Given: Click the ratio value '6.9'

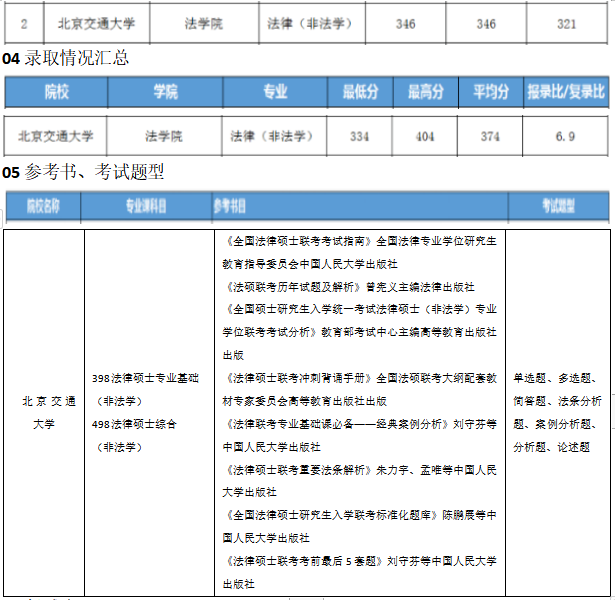Looking at the screenshot, I should tap(565, 136).
